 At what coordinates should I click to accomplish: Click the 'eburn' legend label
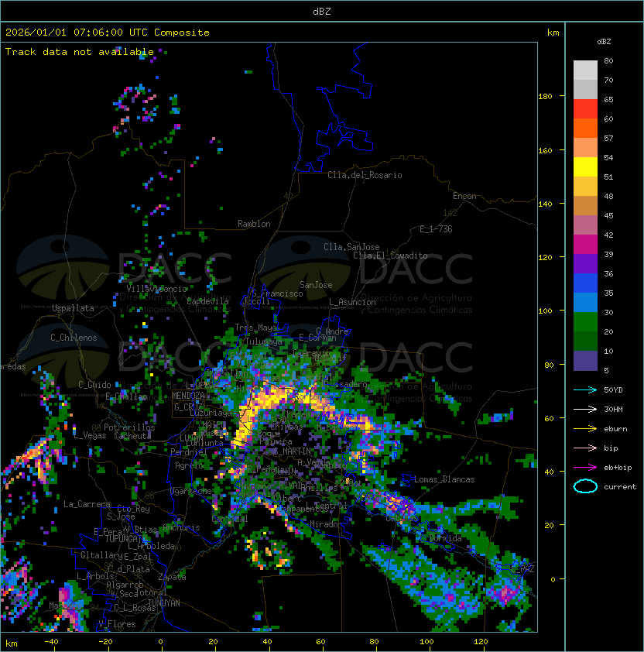click(615, 429)
